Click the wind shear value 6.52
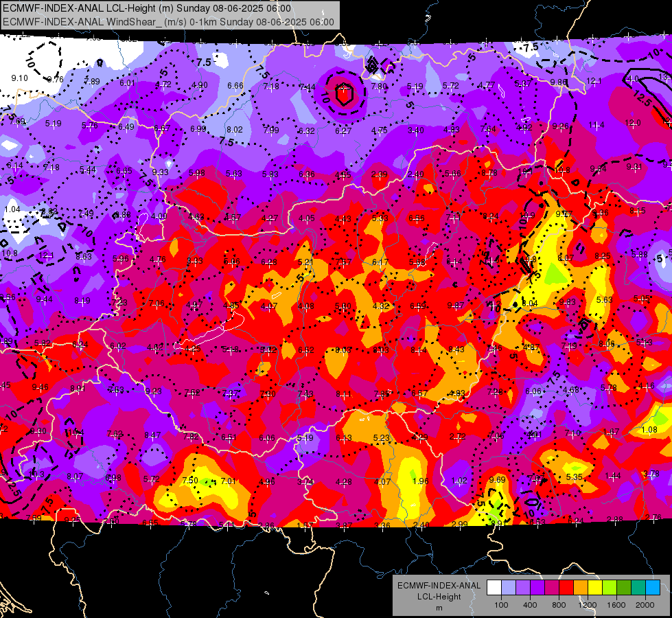Screen dimensions: 672x618 click(306, 350)
